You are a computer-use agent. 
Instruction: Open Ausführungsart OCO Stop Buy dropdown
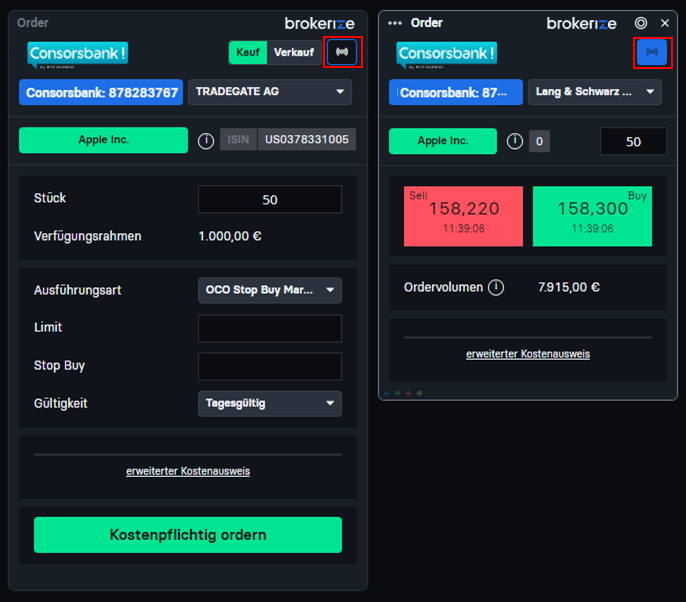270,290
